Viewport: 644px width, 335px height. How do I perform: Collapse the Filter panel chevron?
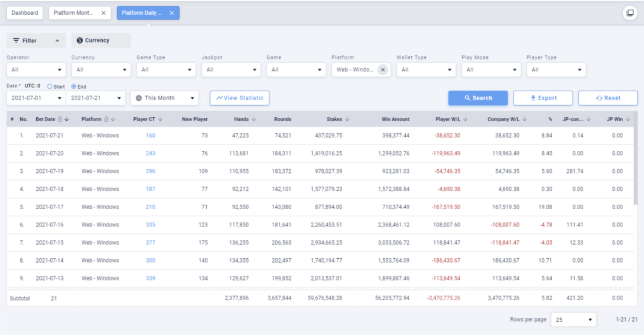pyautogui.click(x=57, y=40)
